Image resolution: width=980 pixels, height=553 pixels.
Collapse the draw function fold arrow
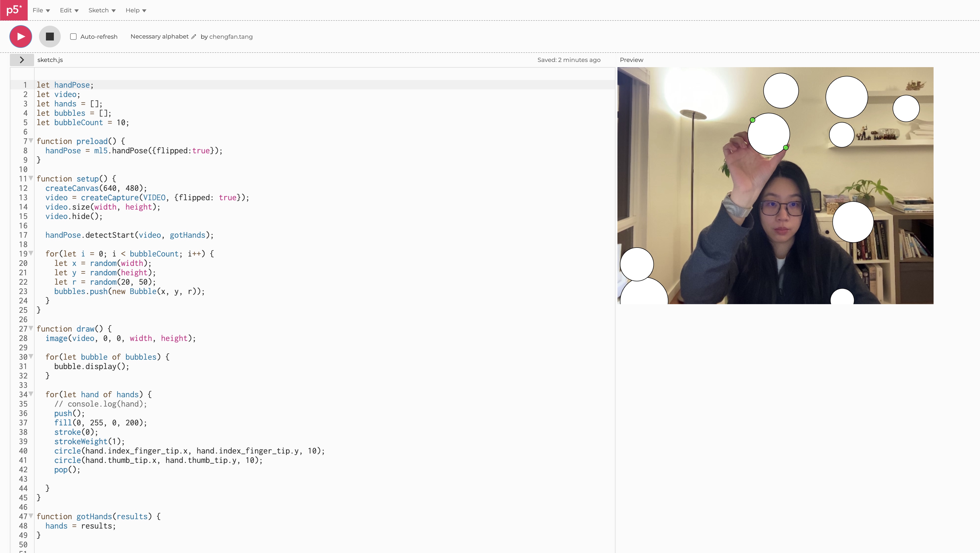pyautogui.click(x=31, y=328)
